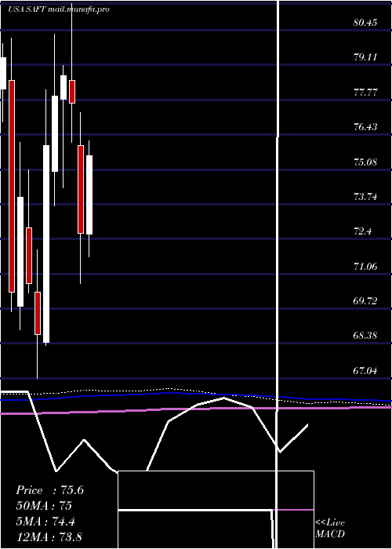Image resolution: width=392 pixels, height=549 pixels.
Task: Select the 67.04 price axis label
Action: (365, 371)
